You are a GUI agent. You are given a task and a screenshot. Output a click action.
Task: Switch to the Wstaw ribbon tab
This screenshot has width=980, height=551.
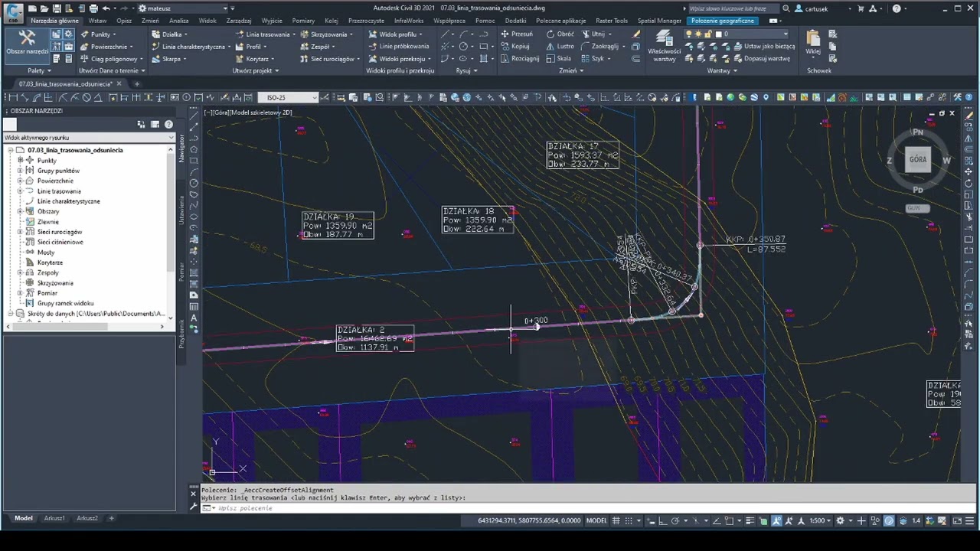97,21
